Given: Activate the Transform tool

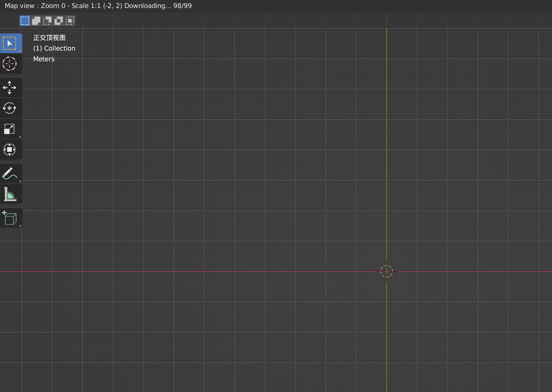Looking at the screenshot, I should pos(11,150).
